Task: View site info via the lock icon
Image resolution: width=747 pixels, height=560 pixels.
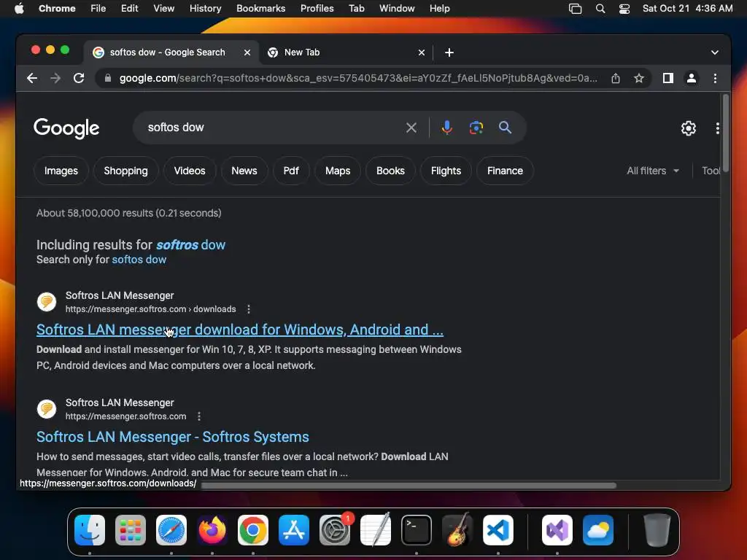Action: coord(108,78)
